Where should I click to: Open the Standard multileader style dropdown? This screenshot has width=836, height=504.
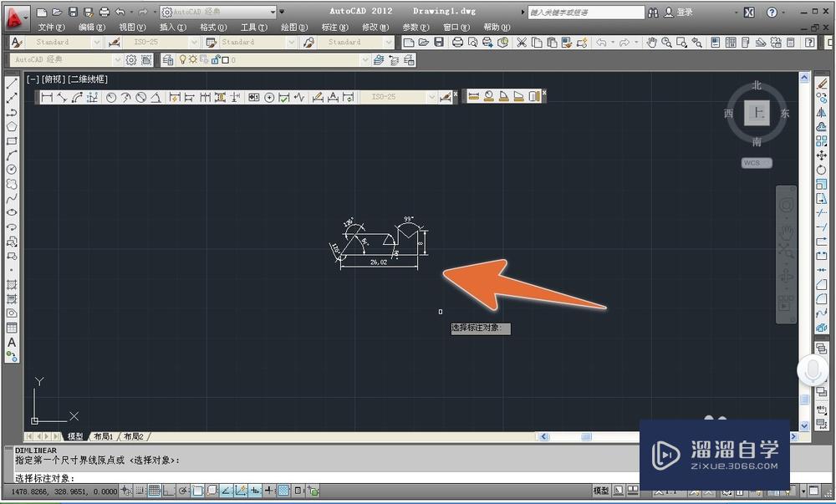click(x=389, y=42)
